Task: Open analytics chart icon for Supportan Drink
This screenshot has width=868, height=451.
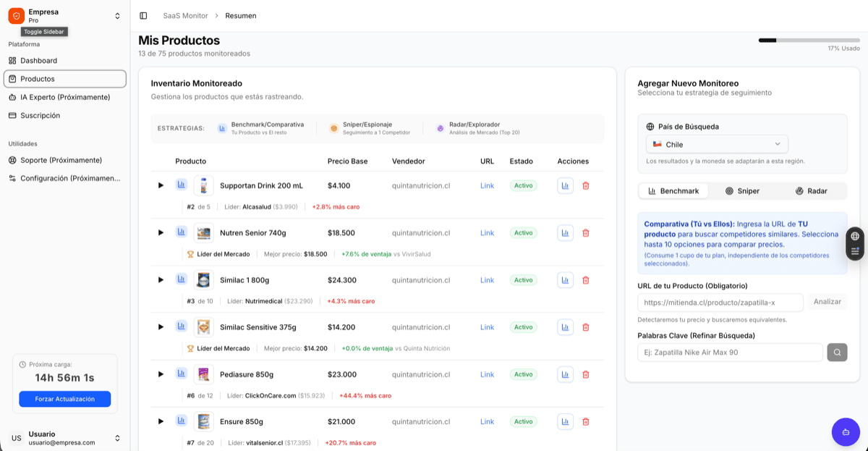Action: point(182,185)
